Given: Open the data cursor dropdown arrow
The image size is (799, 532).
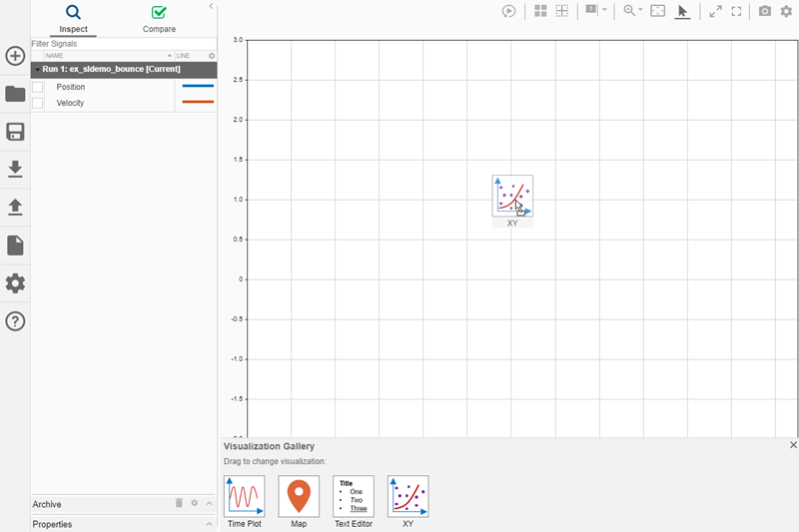Looking at the screenshot, I should click(605, 10).
